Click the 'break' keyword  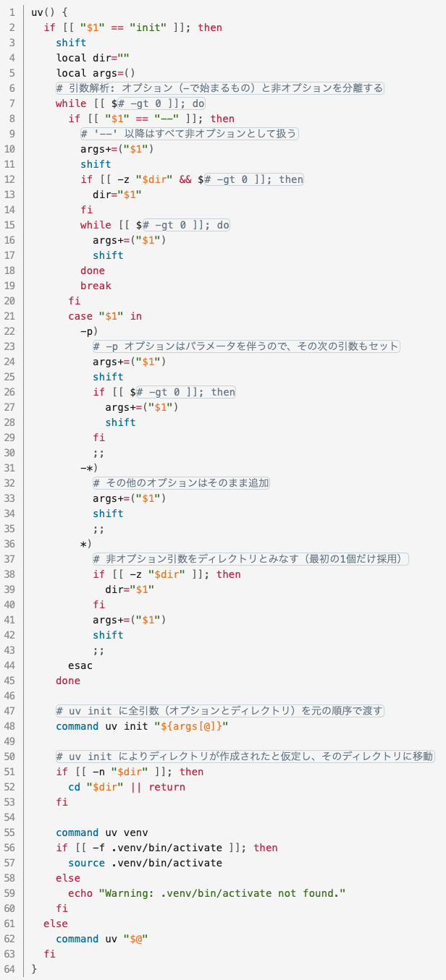pyautogui.click(x=96, y=286)
